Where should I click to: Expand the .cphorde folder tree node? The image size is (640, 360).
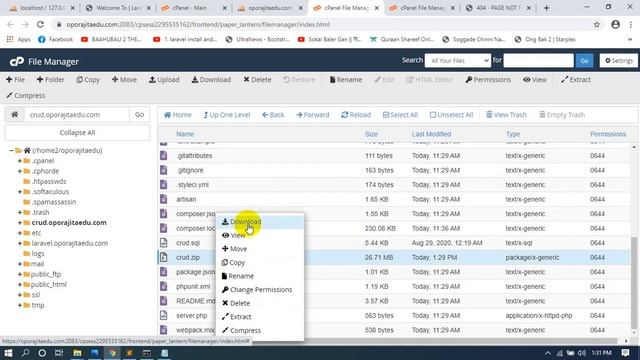pos(20,171)
